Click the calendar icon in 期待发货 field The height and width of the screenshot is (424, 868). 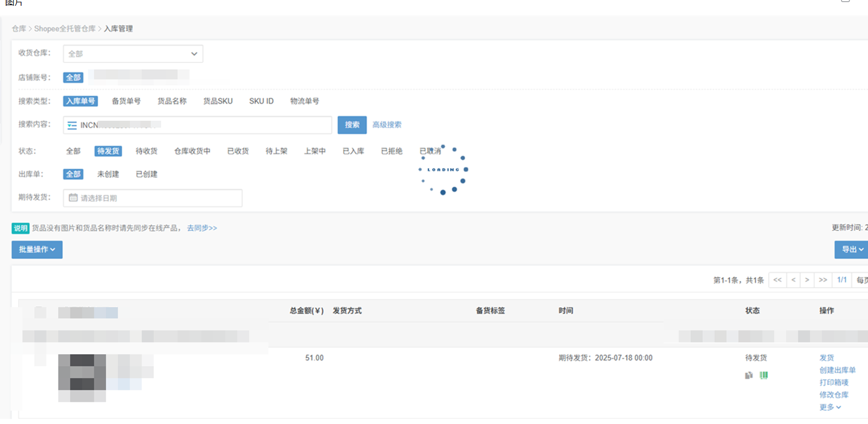[73, 198]
